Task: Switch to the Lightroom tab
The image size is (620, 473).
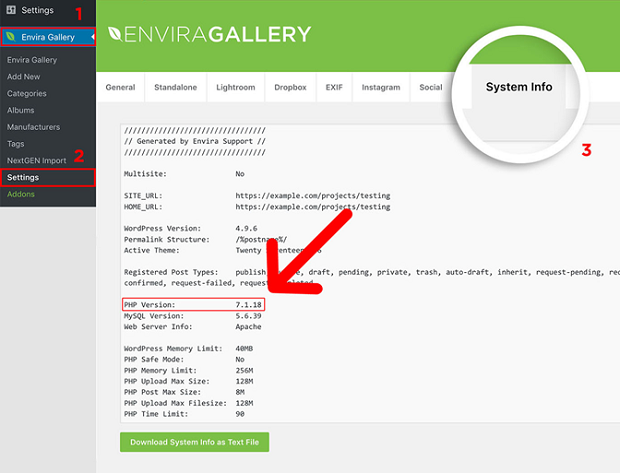Action: click(x=236, y=87)
